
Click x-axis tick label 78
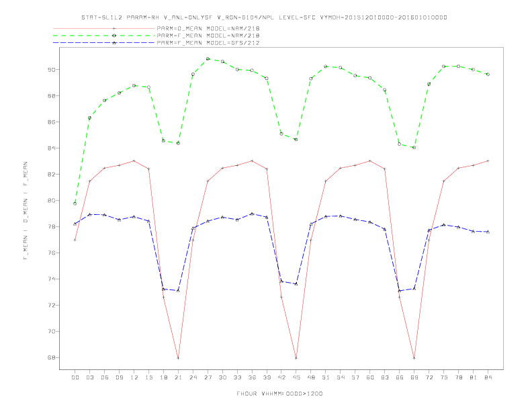(x=459, y=377)
